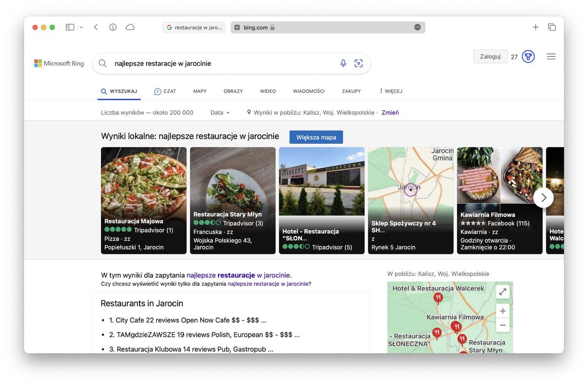Click the Restauracja Klubowa list entry
Screen dimensions: 588x385
191,349
